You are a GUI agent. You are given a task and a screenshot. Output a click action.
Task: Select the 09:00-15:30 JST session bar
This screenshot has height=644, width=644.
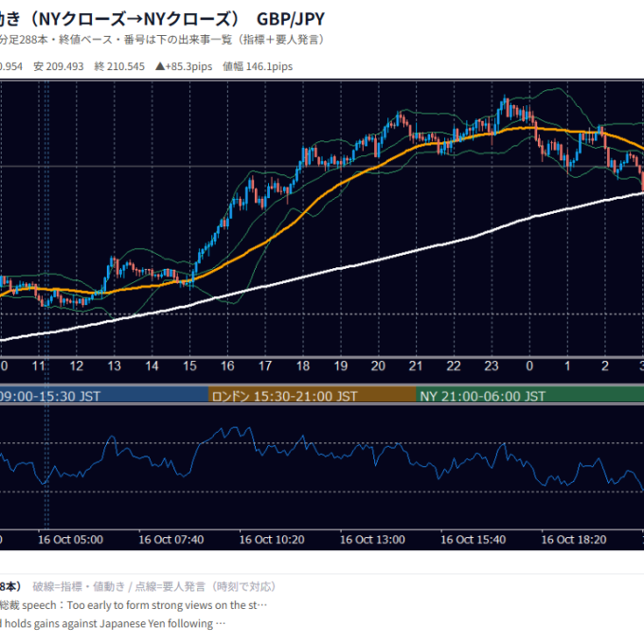click(104, 396)
